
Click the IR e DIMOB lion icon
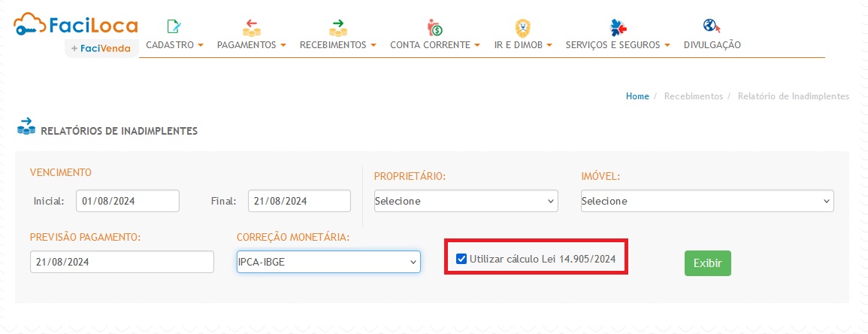click(x=522, y=28)
